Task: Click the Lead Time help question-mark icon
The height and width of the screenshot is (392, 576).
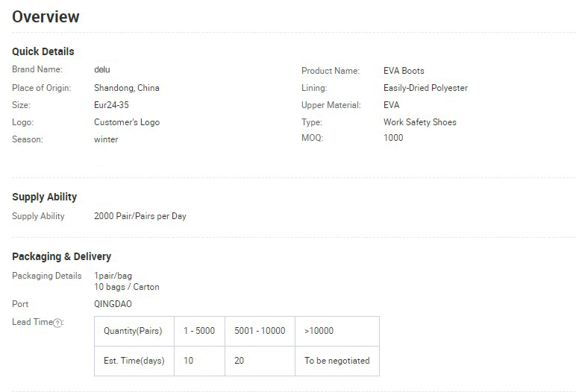Action: (x=57, y=323)
